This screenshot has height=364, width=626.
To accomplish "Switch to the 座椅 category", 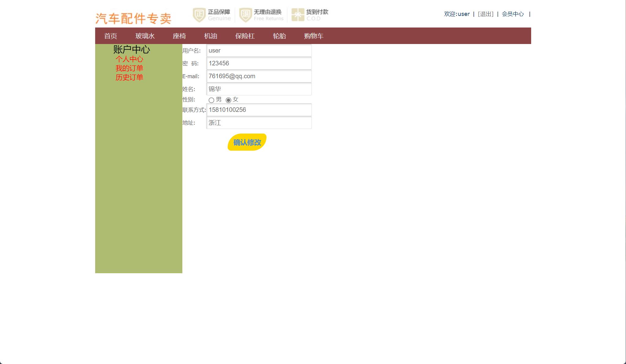I will [180, 36].
